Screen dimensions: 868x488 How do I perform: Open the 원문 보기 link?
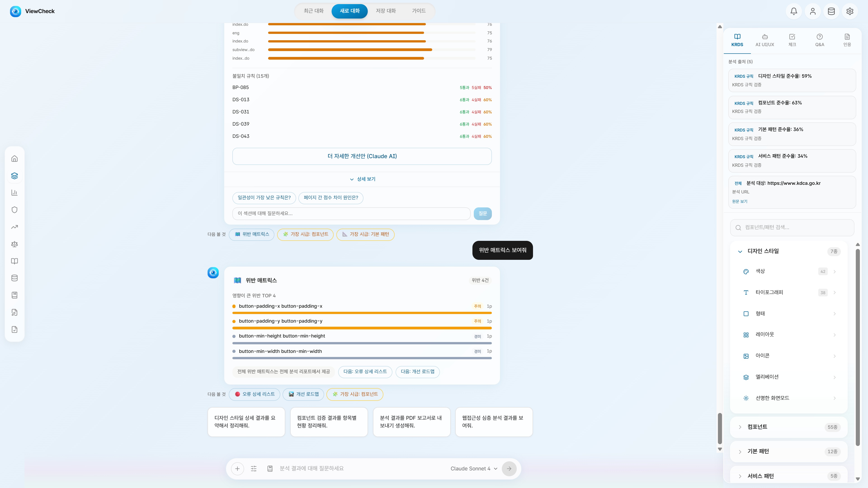pyautogui.click(x=740, y=201)
